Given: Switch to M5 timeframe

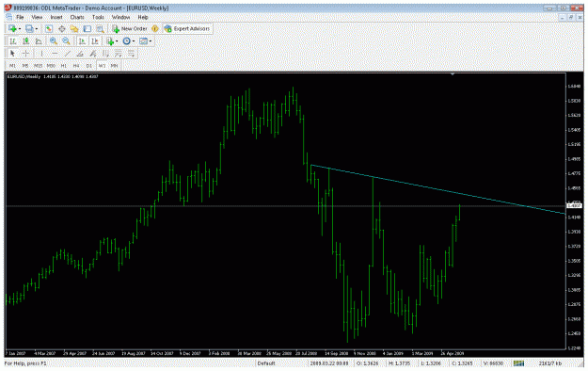Looking at the screenshot, I should point(25,66).
